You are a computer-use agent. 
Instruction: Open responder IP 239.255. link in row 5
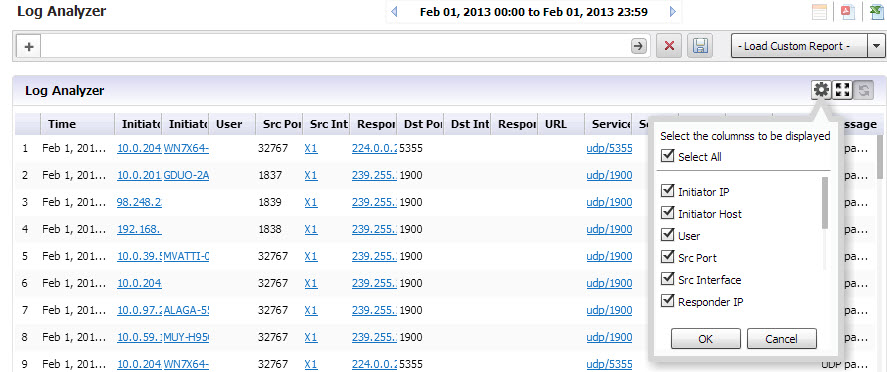click(x=374, y=256)
